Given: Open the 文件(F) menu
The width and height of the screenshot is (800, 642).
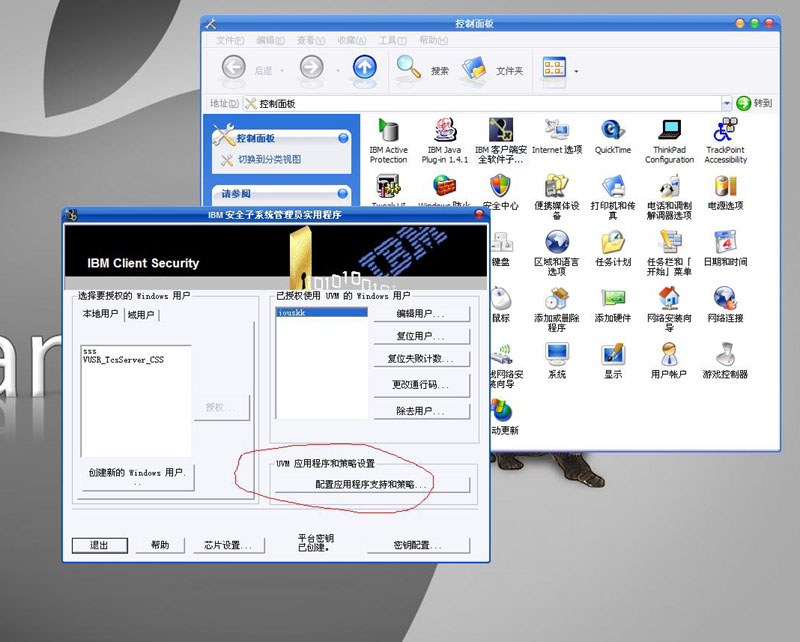Looking at the screenshot, I should tap(230, 40).
